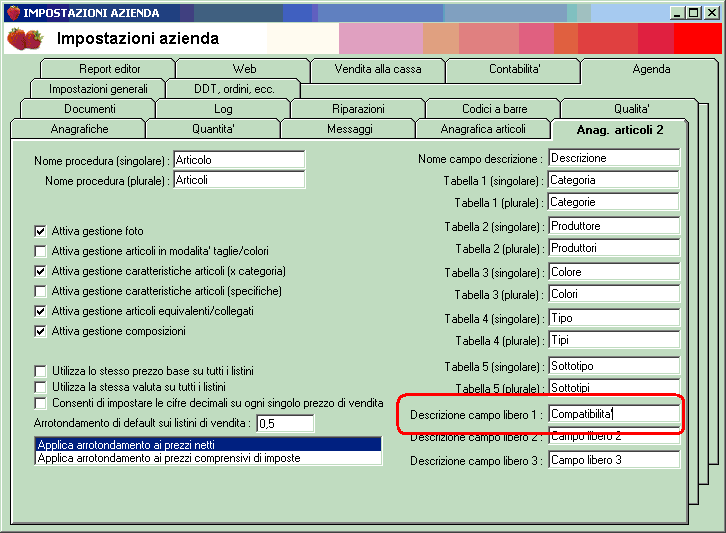
Task: Edit Tabella 1 (singolare) field Categoria
Action: [x=614, y=180]
